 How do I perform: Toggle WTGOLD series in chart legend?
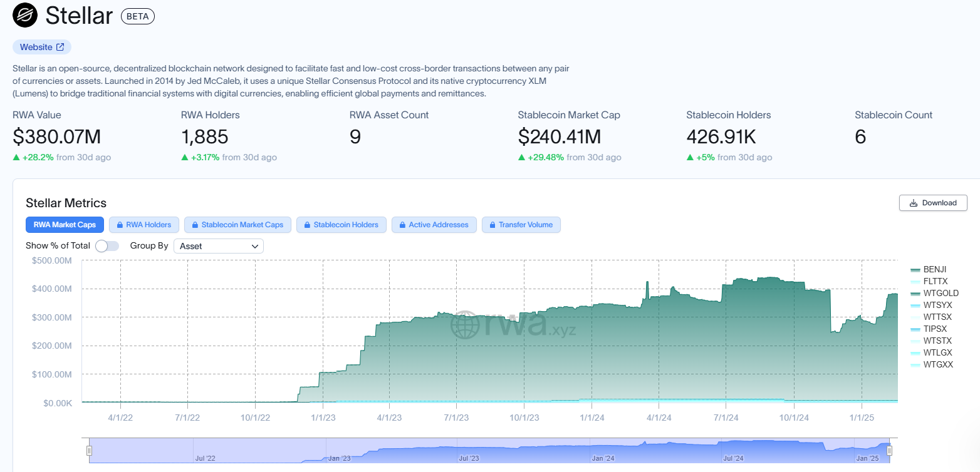(934, 293)
